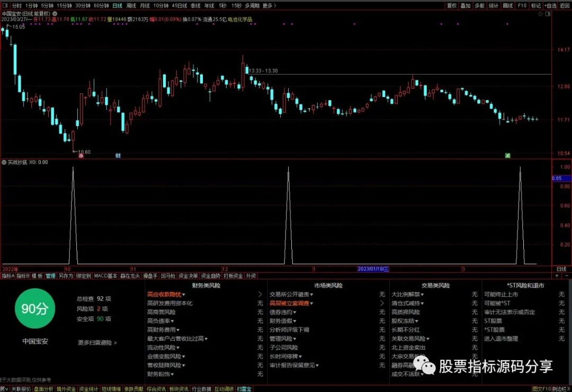The image size is (572, 392).
Task: Select the 指标A tab
Action: [x=8, y=276]
